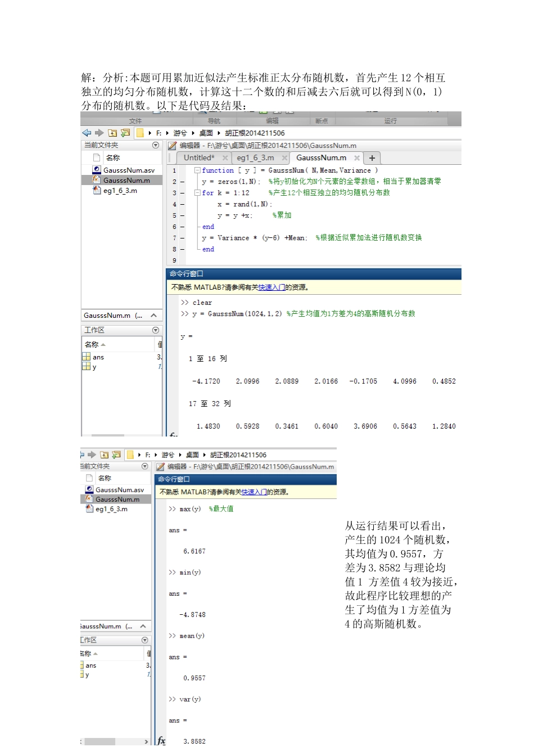Toggle breakpoint on editor line 3
This screenshot has height=756, width=534.
coord(182,193)
